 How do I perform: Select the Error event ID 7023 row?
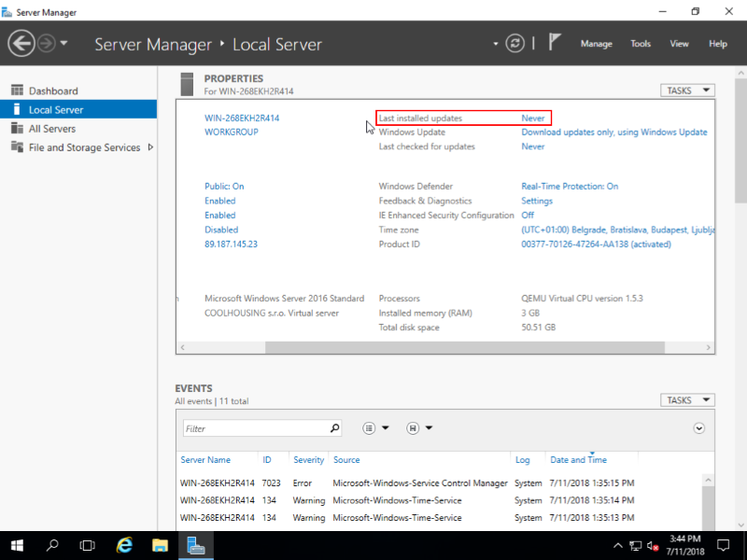[439, 483]
